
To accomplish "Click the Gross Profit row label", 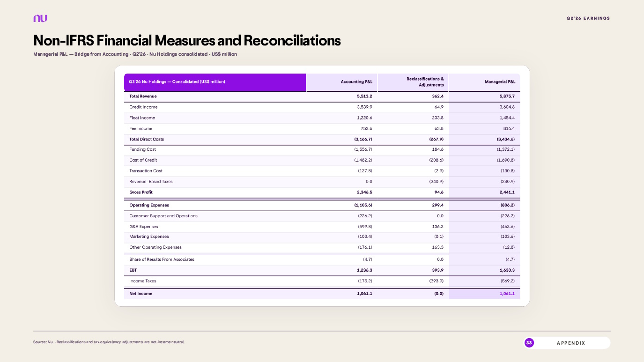I will [x=141, y=192].
